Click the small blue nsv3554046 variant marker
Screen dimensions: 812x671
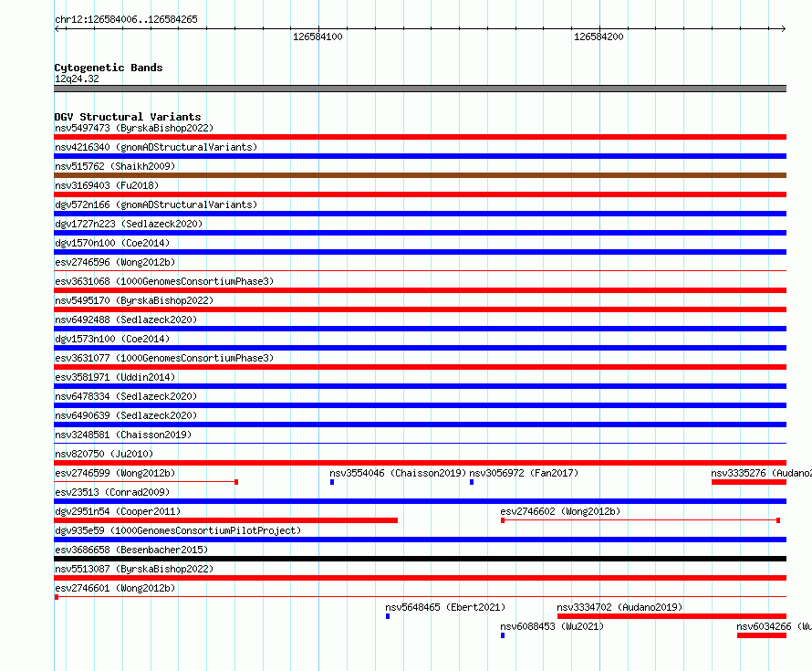pos(332,482)
